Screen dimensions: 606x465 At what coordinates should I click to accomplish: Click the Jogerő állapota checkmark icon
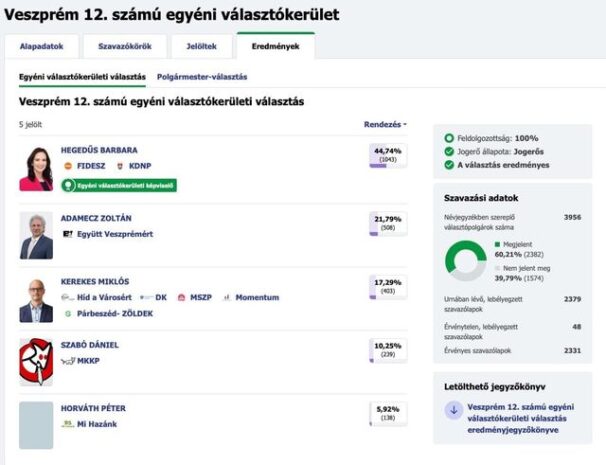coord(449,151)
